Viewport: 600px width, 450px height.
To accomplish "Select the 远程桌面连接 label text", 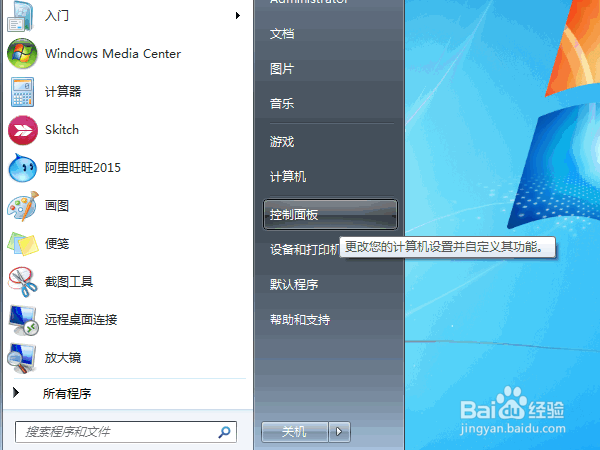I will [81, 319].
